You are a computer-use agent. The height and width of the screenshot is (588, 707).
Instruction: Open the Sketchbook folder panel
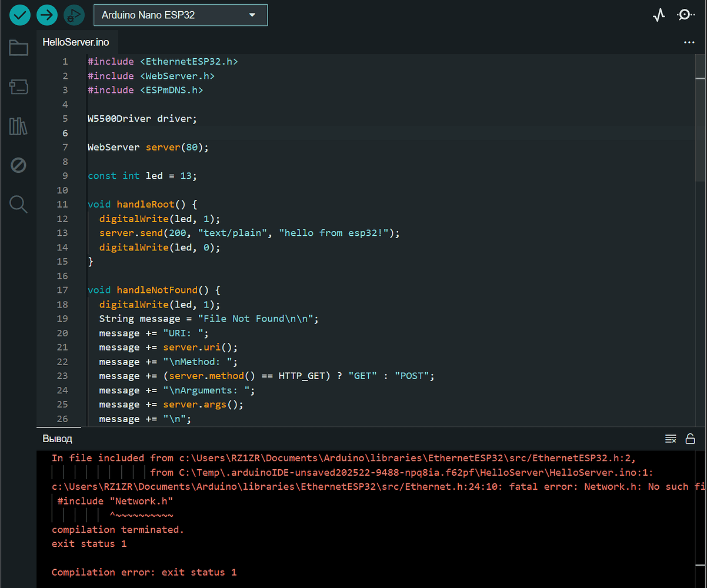click(18, 48)
